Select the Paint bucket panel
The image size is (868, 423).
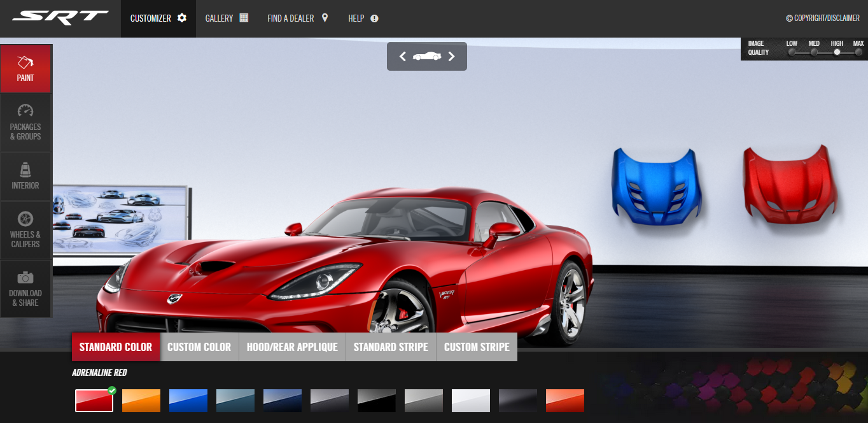[x=25, y=69]
